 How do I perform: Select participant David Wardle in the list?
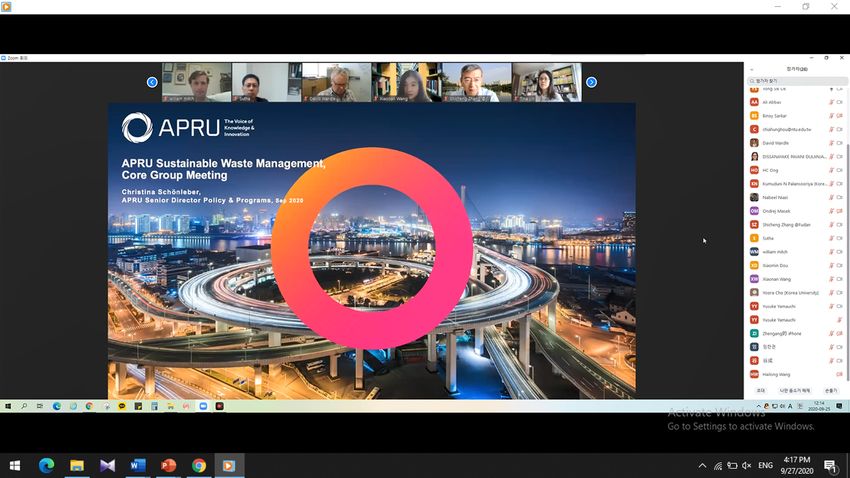(796, 143)
